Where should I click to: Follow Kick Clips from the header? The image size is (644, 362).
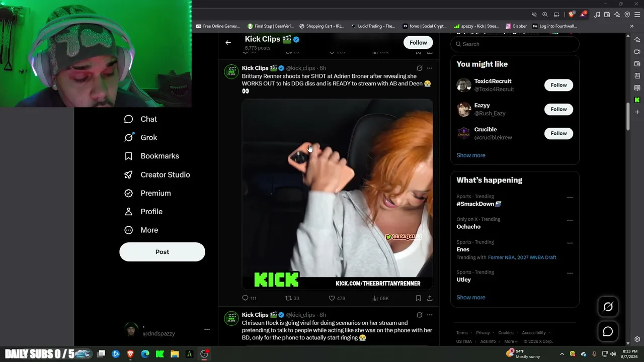tap(418, 43)
